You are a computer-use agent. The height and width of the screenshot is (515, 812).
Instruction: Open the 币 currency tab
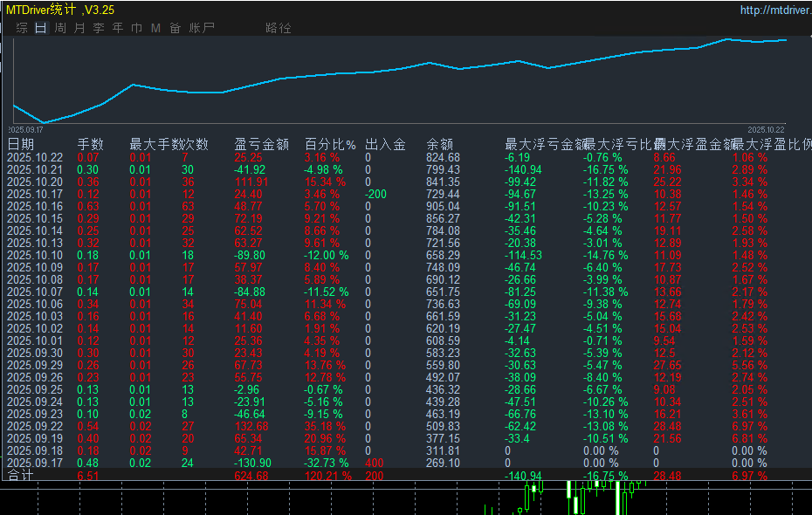pyautogui.click(x=137, y=28)
